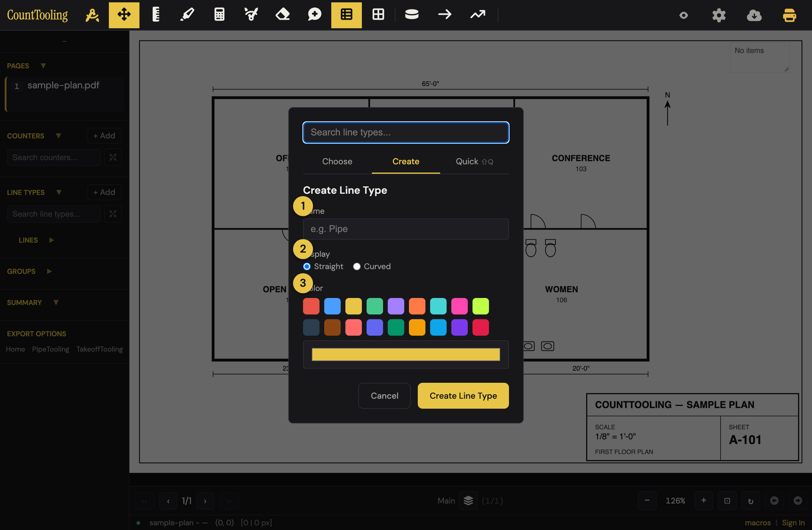The width and height of the screenshot is (812, 530).
Task: Click the database stack icon
Action: pyautogui.click(x=412, y=15)
